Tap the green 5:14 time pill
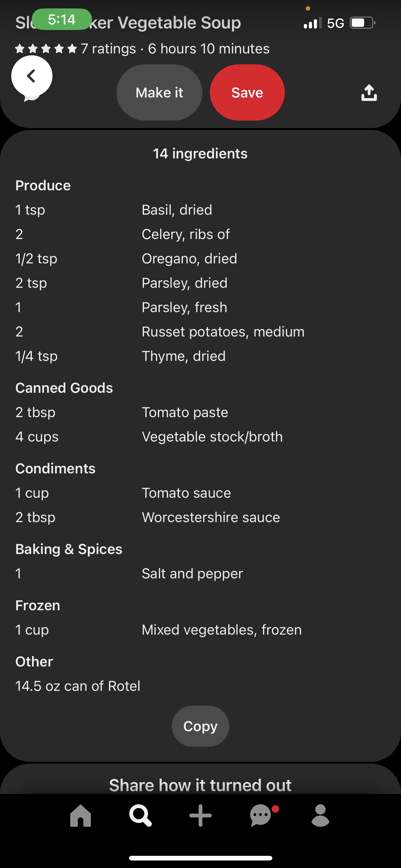 (62, 20)
